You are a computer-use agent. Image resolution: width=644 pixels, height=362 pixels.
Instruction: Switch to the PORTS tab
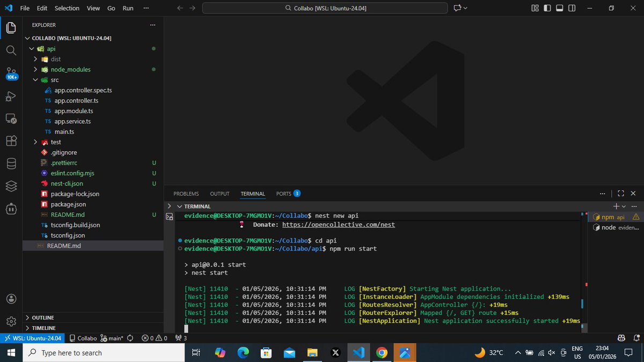pyautogui.click(x=288, y=194)
